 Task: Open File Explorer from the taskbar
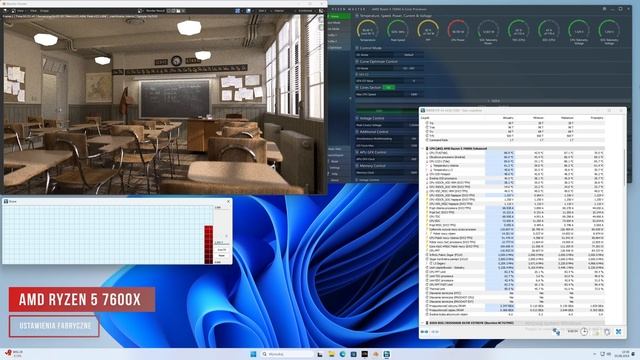pyautogui.click(x=331, y=354)
